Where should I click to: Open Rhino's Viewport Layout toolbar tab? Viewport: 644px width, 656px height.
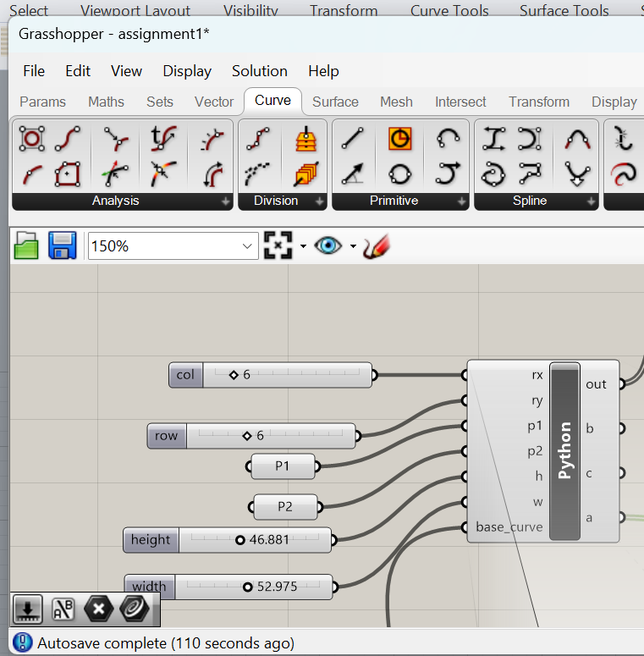pyautogui.click(x=135, y=10)
